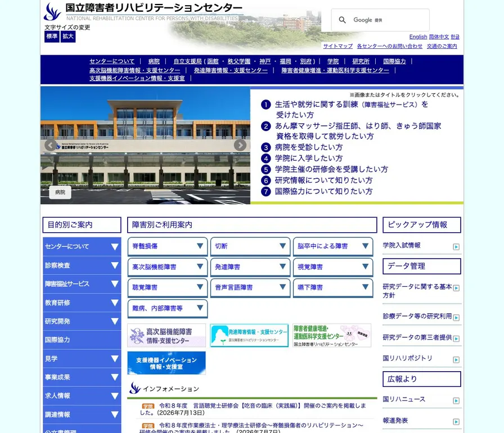Click arrow icon beside 国リハニュース
The height and width of the screenshot is (433, 504).
456,401
